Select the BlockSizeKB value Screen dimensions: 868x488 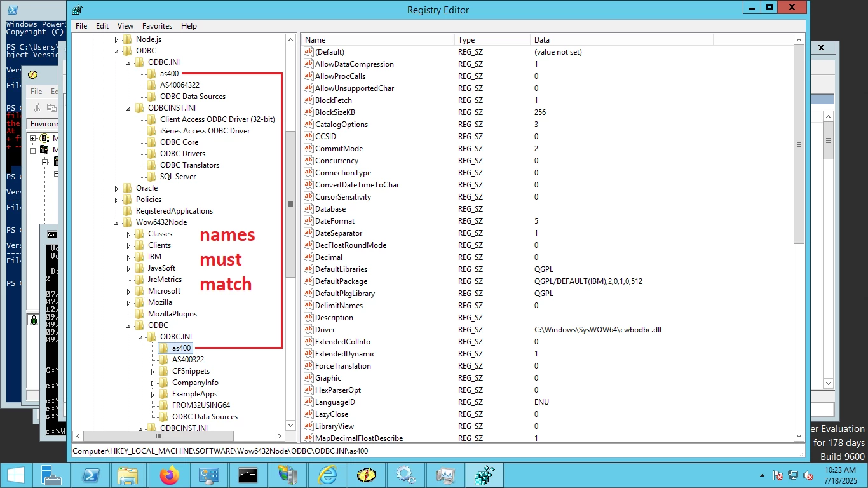pos(335,112)
